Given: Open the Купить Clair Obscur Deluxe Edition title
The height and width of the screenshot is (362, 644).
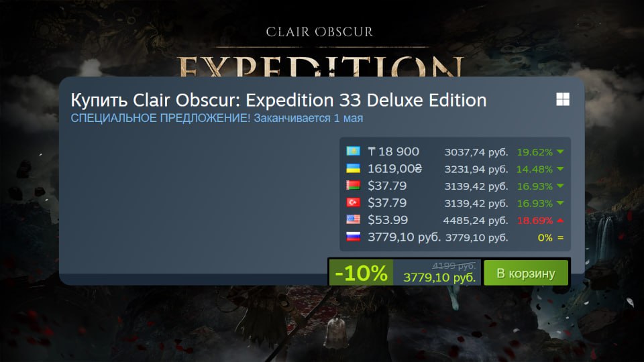Looking at the screenshot, I should [x=278, y=100].
